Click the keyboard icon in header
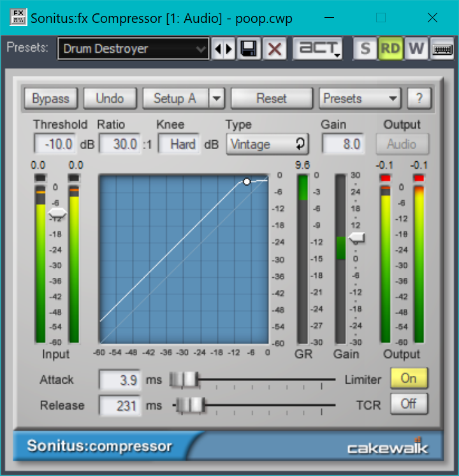Screen dimensions: 459x476 pos(442,48)
